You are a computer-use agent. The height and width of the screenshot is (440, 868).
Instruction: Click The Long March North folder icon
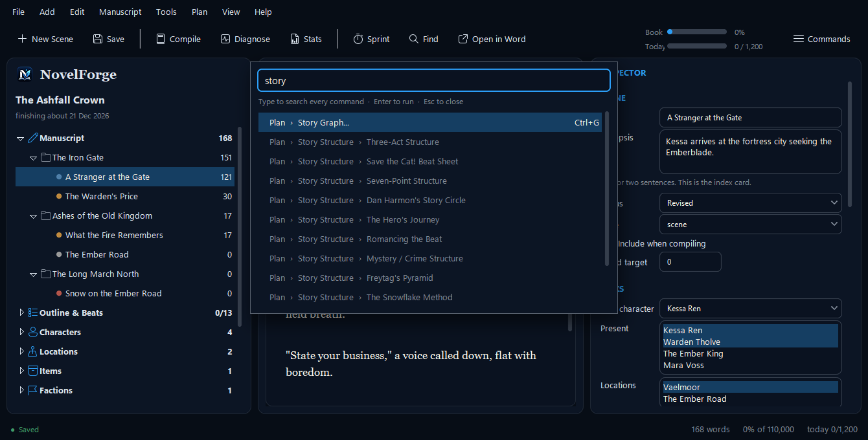point(46,274)
